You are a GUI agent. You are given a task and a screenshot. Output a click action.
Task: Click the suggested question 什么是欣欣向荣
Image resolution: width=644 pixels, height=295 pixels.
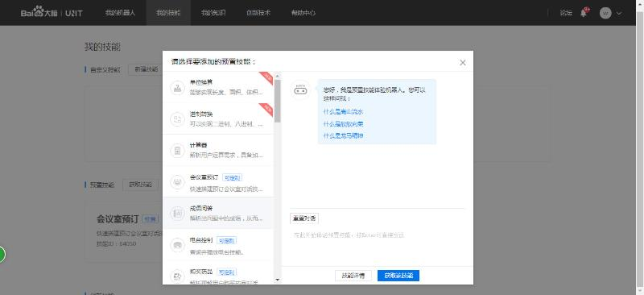(x=343, y=124)
